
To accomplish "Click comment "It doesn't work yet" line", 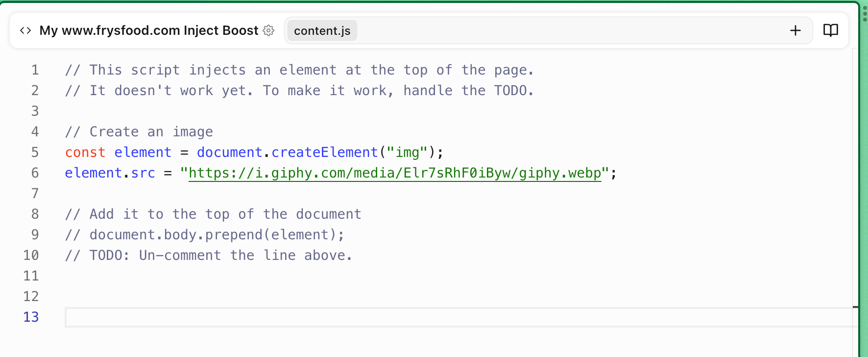I will point(299,91).
